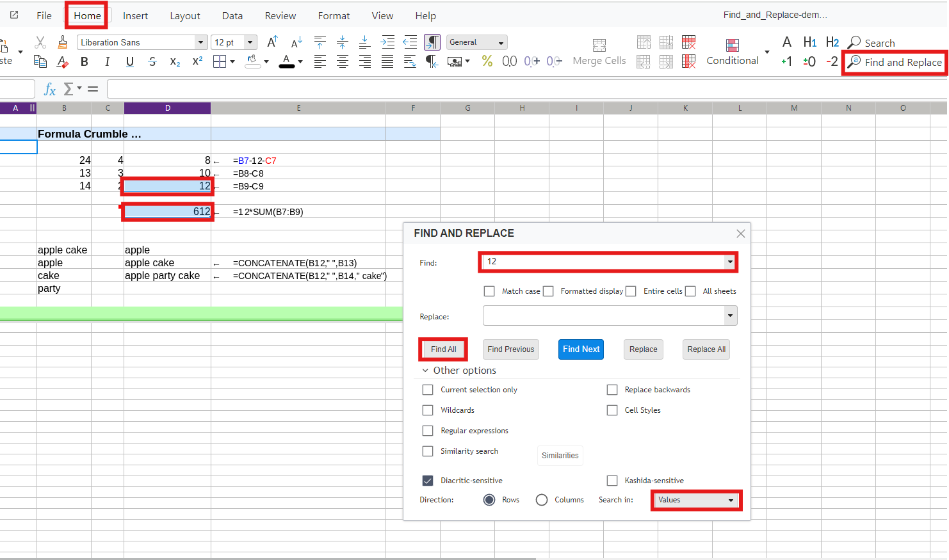Select the Cut tool

click(40, 42)
